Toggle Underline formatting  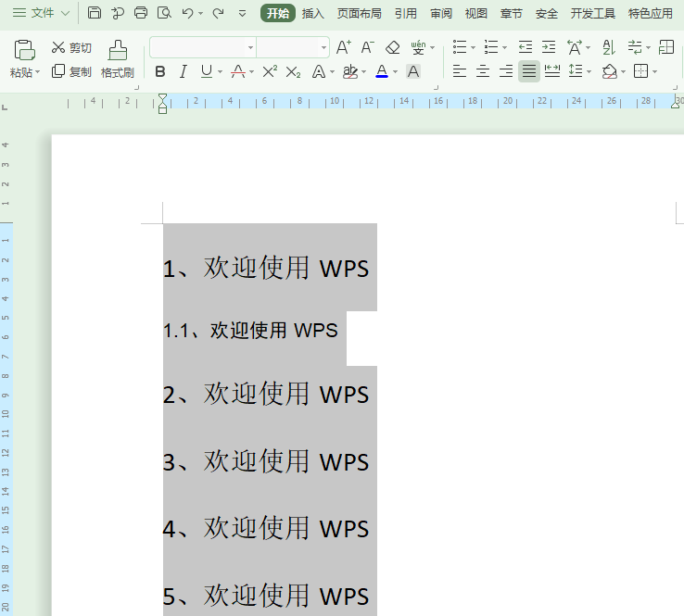pyautogui.click(x=207, y=71)
